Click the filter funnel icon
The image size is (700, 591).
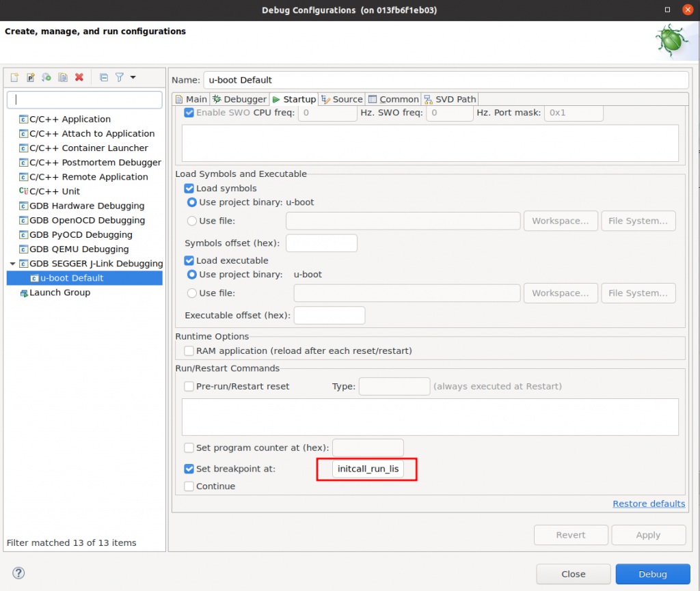click(x=119, y=77)
